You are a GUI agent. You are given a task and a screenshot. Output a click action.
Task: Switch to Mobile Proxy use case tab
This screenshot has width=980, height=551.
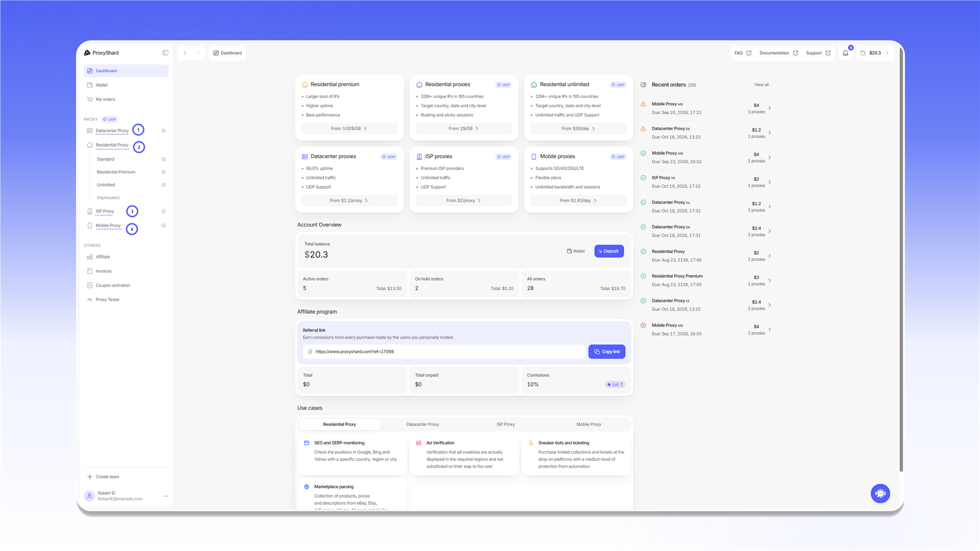(x=589, y=424)
